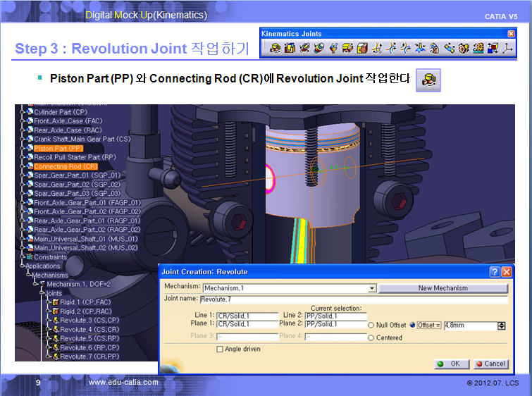The image size is (532, 396).
Task: Choose the Centered radio option
Action: pyautogui.click(x=371, y=338)
